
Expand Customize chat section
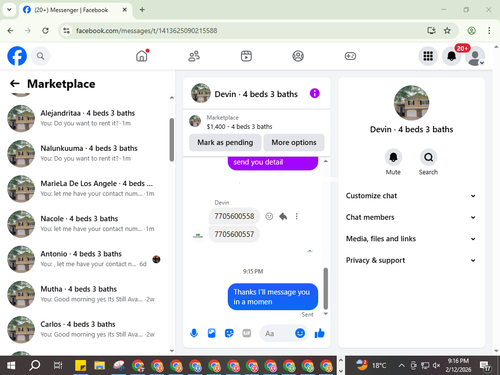pyautogui.click(x=411, y=196)
